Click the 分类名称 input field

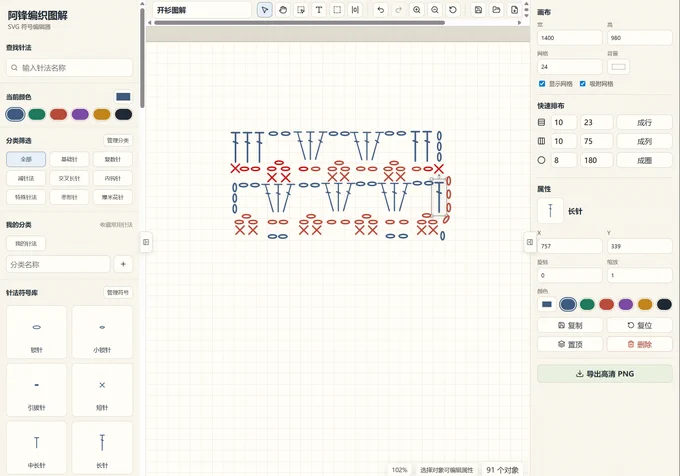pos(58,264)
